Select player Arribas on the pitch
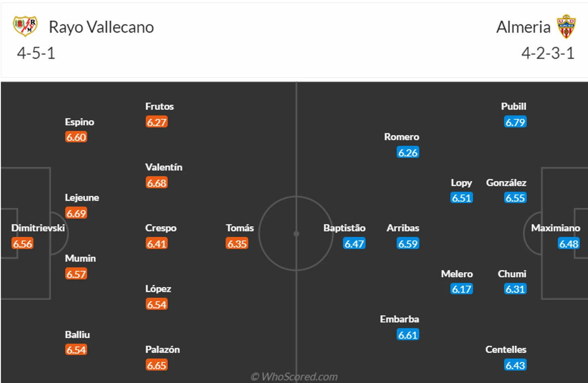 pos(403,228)
